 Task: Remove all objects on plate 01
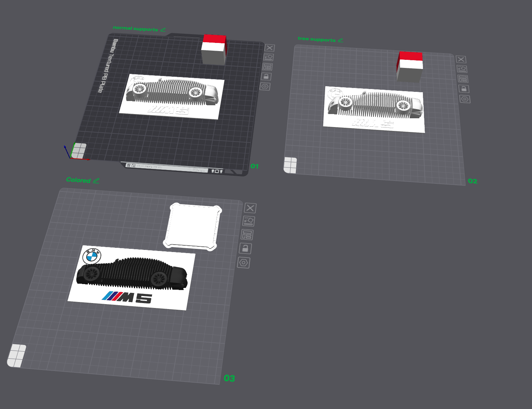270,48
